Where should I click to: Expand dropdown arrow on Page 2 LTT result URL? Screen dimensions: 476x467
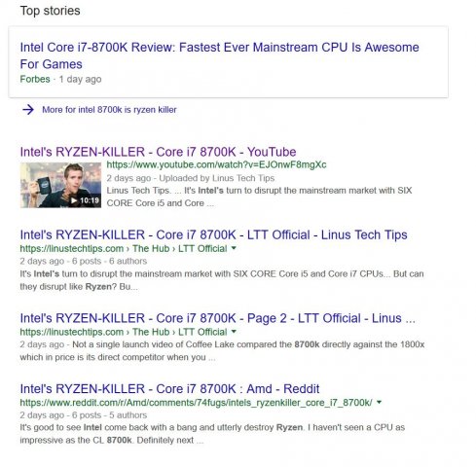(x=234, y=332)
